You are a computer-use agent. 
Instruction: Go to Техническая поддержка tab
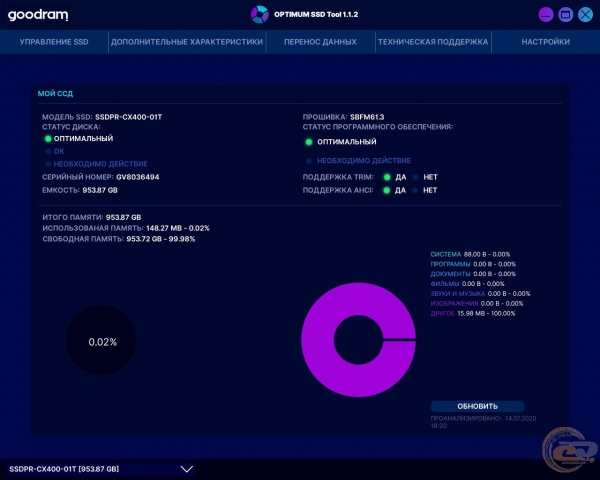pyautogui.click(x=433, y=42)
